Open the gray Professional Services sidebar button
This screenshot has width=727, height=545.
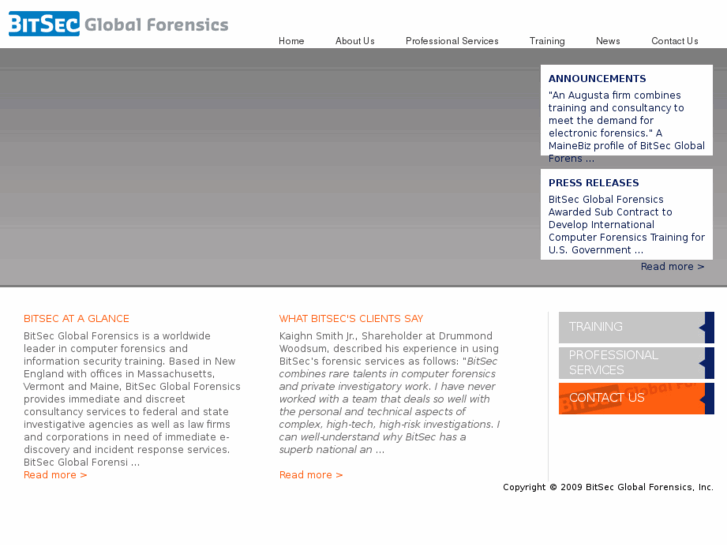coord(636,363)
